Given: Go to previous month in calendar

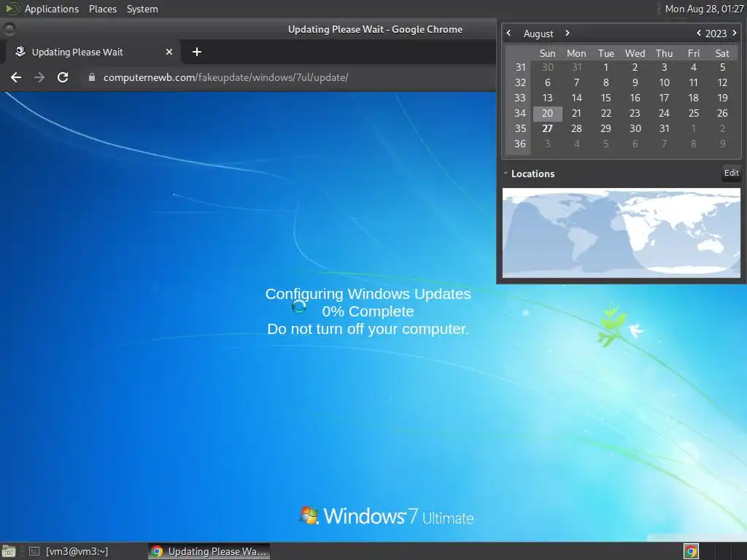Looking at the screenshot, I should click(x=508, y=33).
